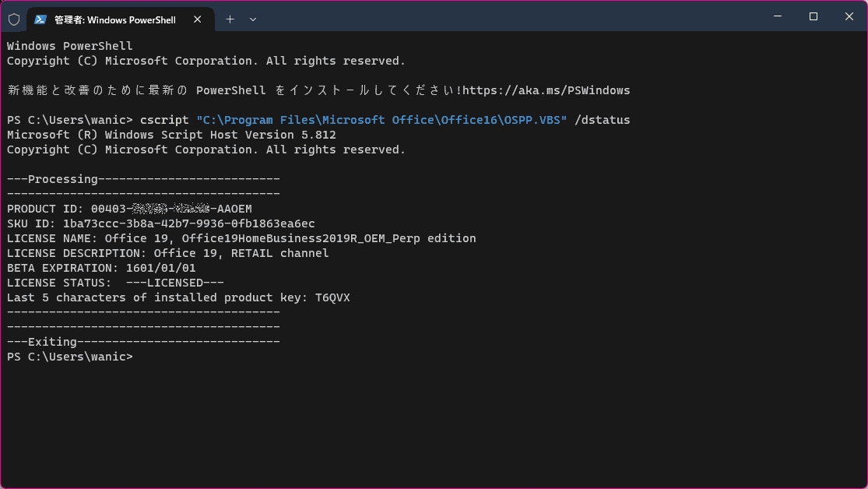Maximize the terminal window
The width and height of the screenshot is (868, 489).
(x=814, y=16)
